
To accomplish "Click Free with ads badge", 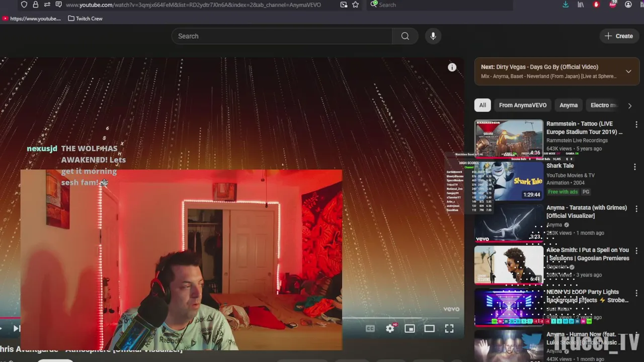I will point(563,192).
